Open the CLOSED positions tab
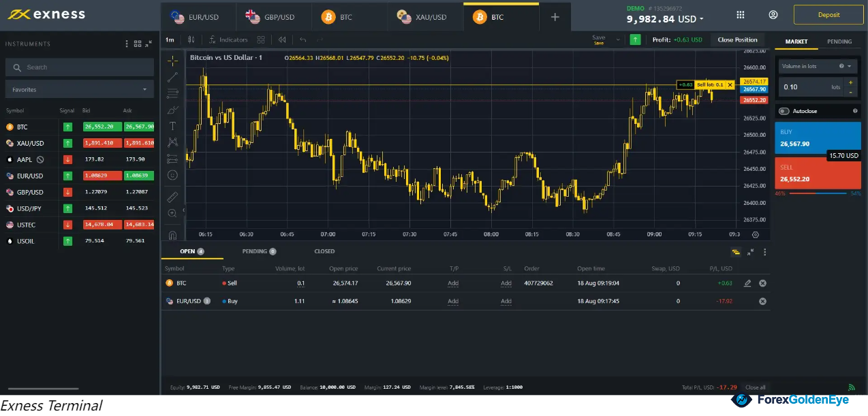 click(324, 251)
